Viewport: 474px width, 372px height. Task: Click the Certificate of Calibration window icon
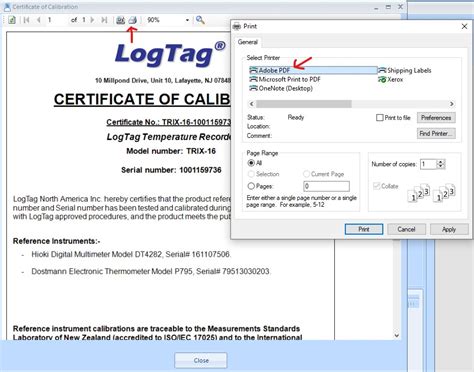pos(7,7)
